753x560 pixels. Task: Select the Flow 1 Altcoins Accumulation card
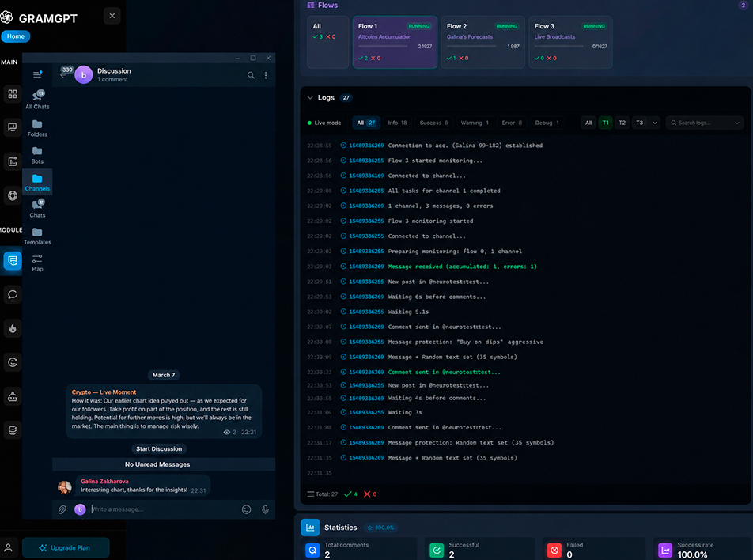click(395, 42)
